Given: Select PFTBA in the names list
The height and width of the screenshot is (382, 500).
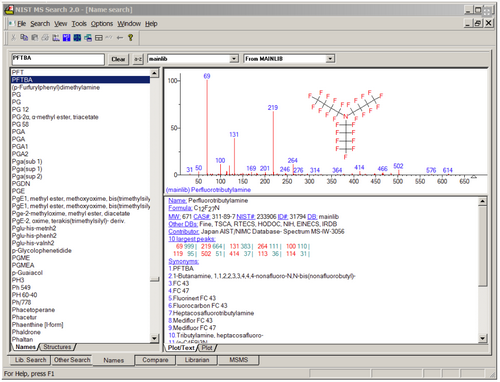Looking at the screenshot, I should coord(81,80).
